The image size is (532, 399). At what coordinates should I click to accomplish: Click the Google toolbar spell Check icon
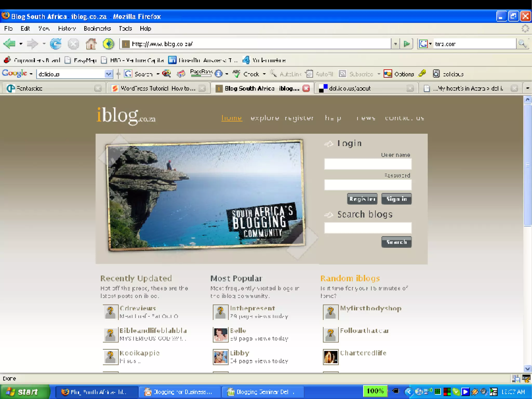coord(236,74)
